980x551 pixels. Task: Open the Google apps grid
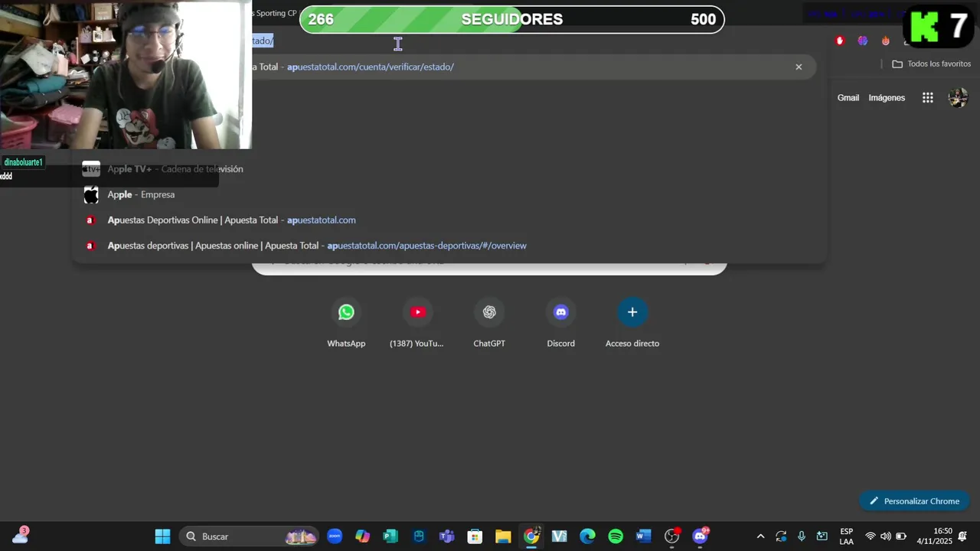927,98
